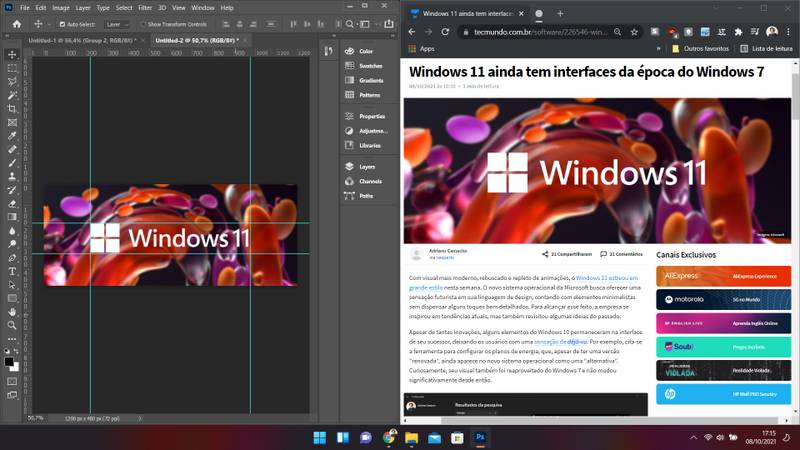Open File Explorer from the taskbar
Image resolution: width=800 pixels, height=450 pixels.
click(x=412, y=438)
